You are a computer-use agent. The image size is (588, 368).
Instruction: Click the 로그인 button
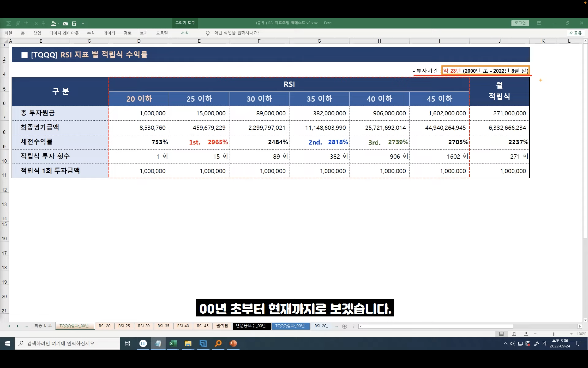[520, 23]
